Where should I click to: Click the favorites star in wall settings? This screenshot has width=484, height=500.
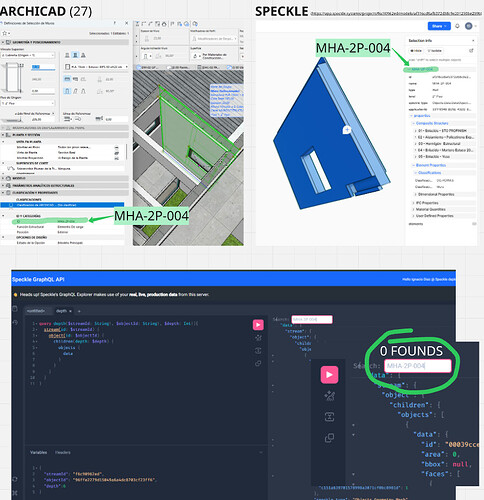[x=5, y=33]
